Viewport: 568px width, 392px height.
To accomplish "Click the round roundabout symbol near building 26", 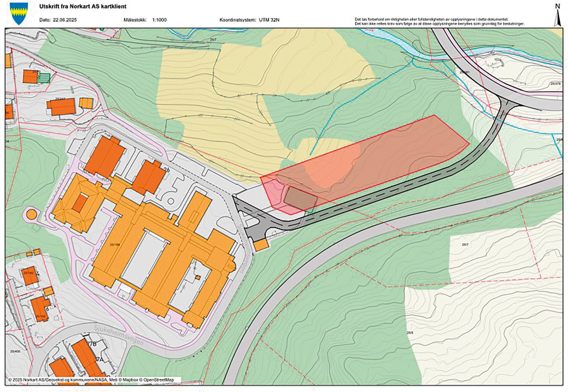I will 171,201.
